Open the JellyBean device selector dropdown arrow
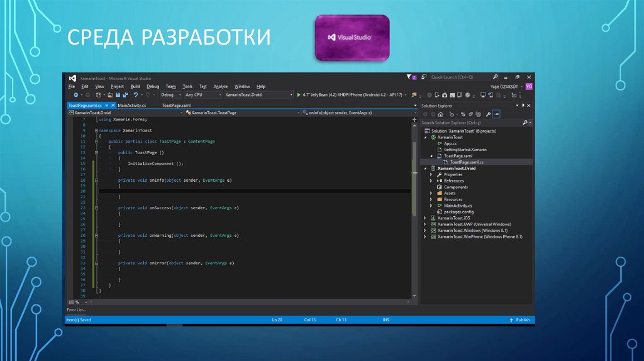The width and height of the screenshot is (644, 361). pyautogui.click(x=406, y=95)
